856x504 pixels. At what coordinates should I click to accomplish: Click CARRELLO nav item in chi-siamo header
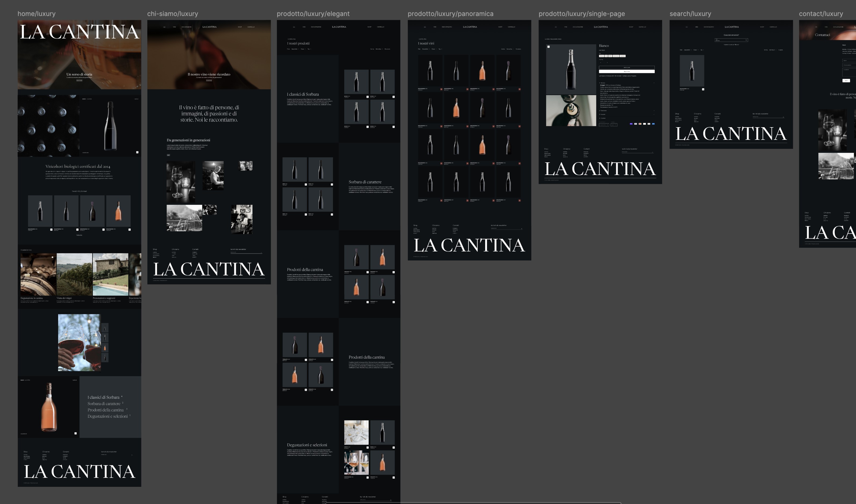[251, 27]
